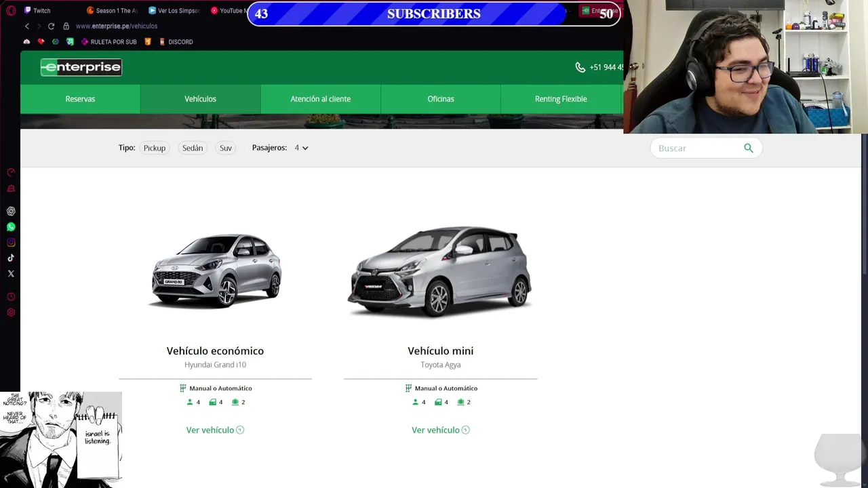Click the phone icon in header

(x=580, y=67)
